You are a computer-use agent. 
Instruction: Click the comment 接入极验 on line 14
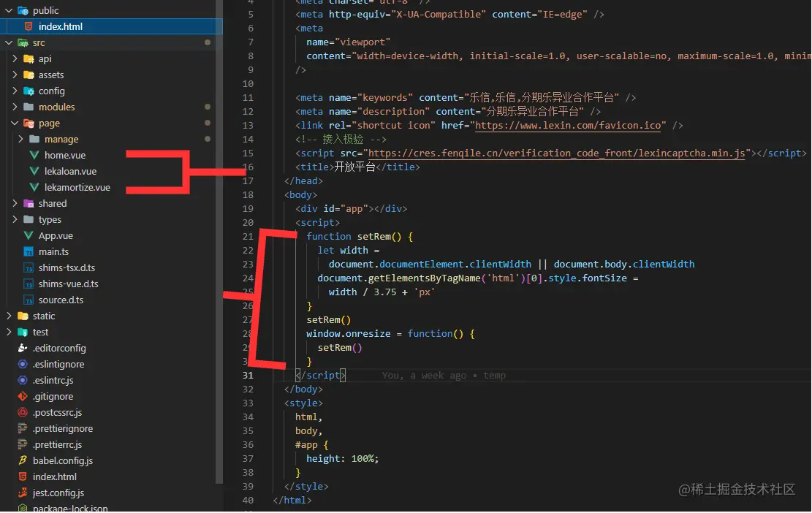343,140
